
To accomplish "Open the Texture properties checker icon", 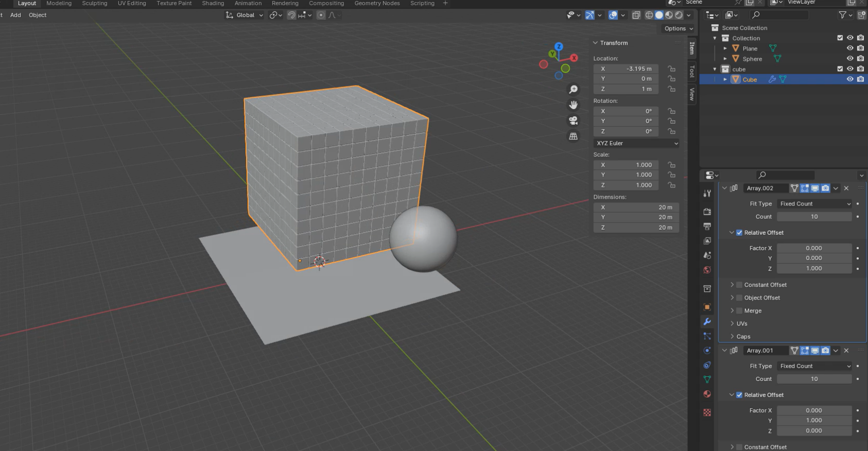I will pos(707,412).
